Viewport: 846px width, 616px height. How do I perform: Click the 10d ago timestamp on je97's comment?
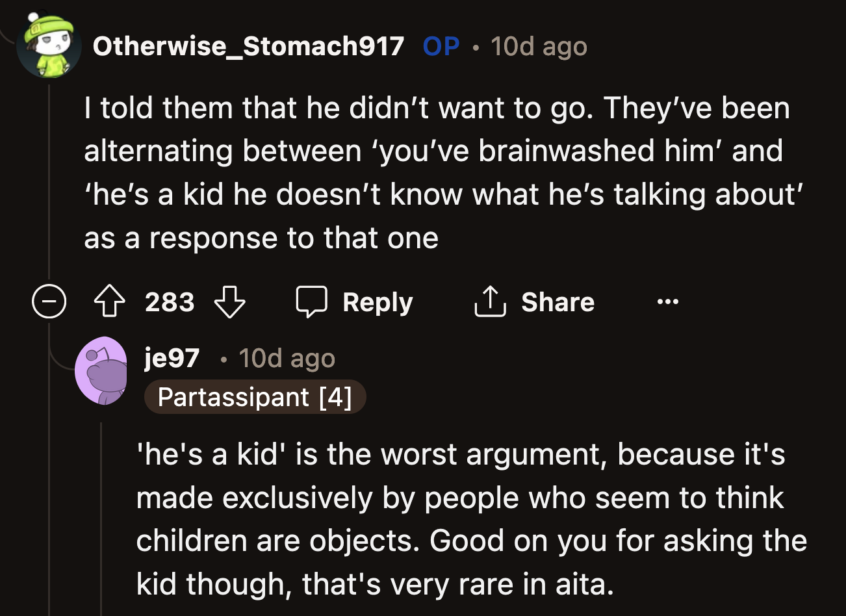[286, 357]
